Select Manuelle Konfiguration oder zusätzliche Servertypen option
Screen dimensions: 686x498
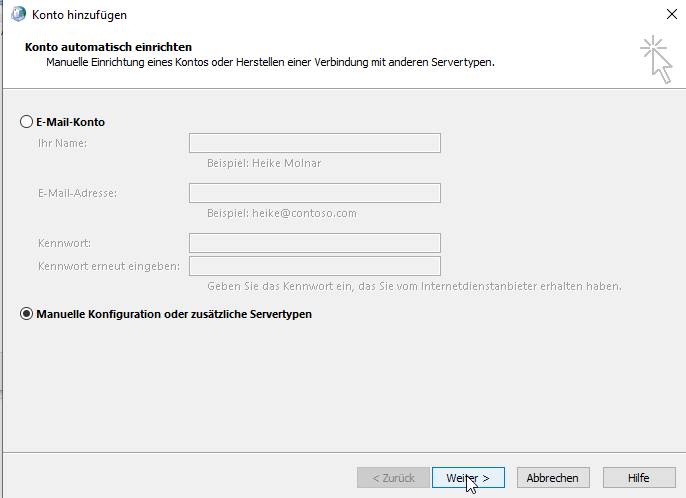(x=27, y=314)
